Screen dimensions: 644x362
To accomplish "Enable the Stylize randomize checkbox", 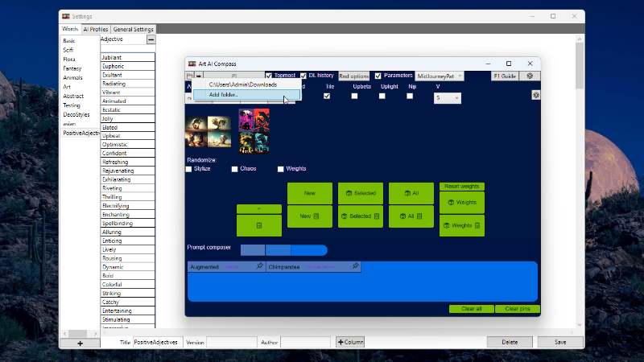I will point(189,169).
